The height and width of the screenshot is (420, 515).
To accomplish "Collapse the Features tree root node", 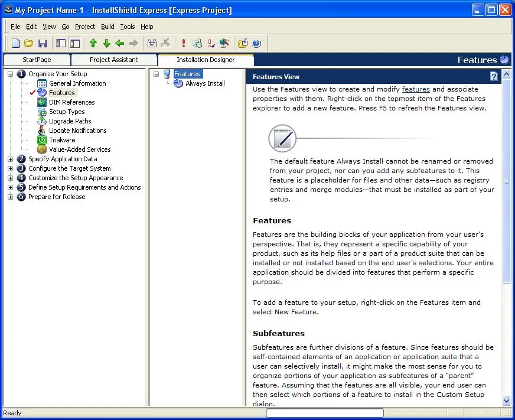I will (x=157, y=74).
